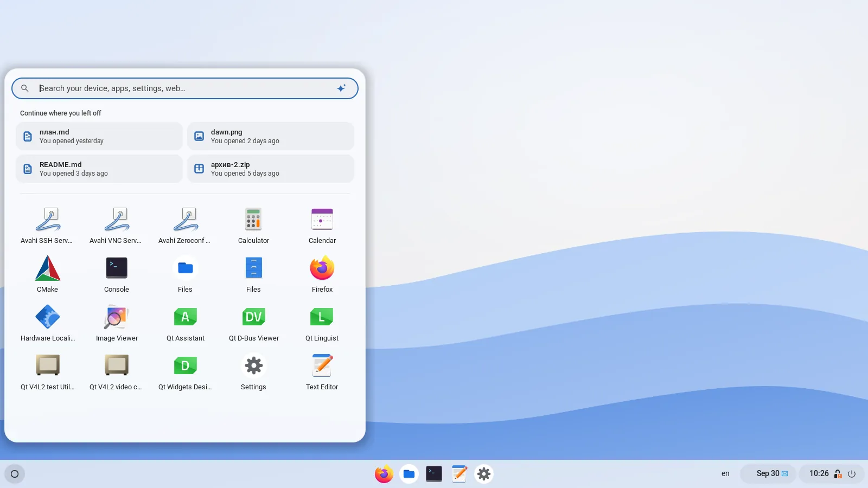The width and height of the screenshot is (868, 488).
Task: Open Text Editor from the shelf
Action: tap(459, 474)
